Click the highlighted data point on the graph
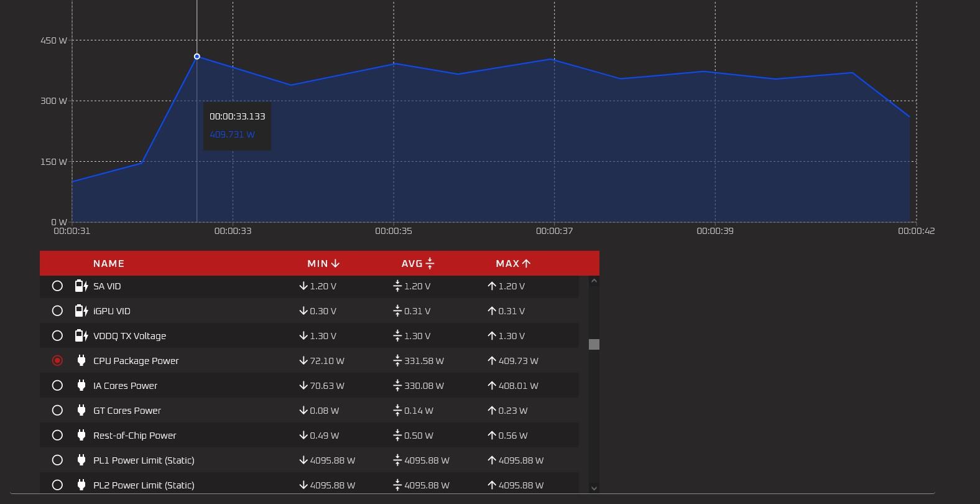The height and width of the screenshot is (504, 980). coord(197,57)
